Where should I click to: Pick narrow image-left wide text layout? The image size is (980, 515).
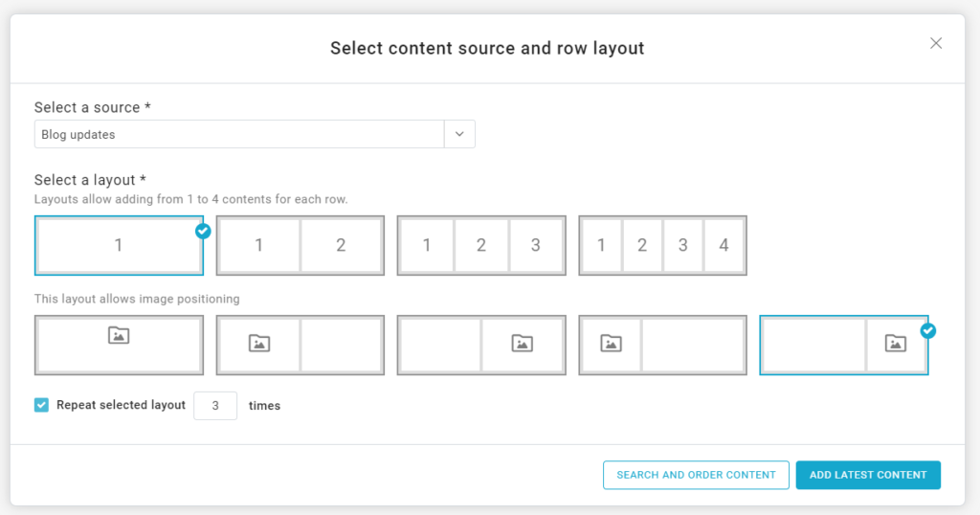[662, 345]
